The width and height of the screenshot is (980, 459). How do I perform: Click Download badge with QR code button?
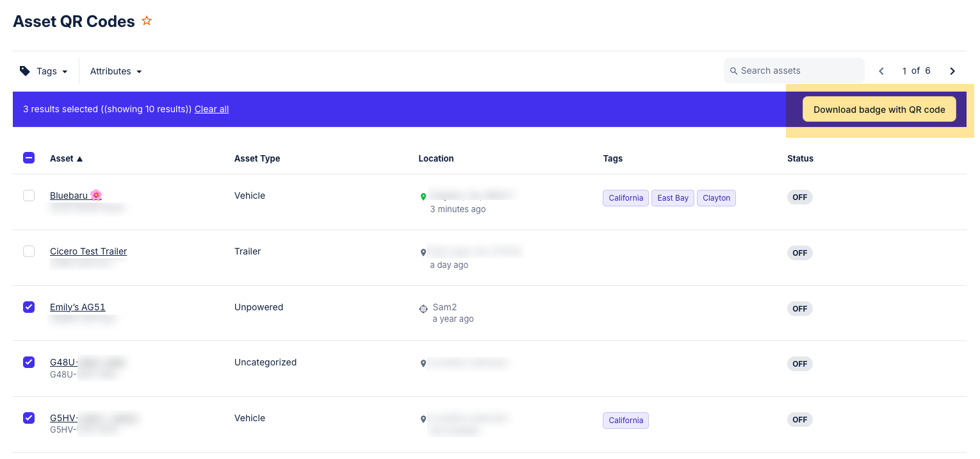[879, 110]
